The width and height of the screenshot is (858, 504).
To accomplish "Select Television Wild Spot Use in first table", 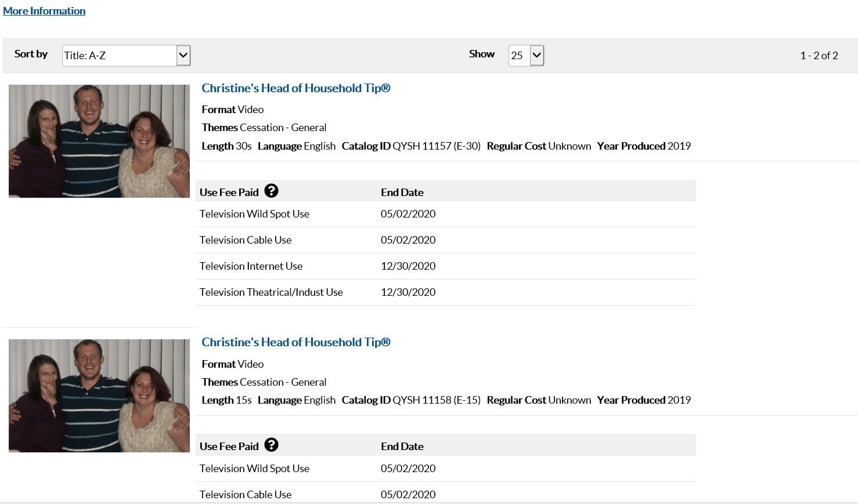I will 254,214.
